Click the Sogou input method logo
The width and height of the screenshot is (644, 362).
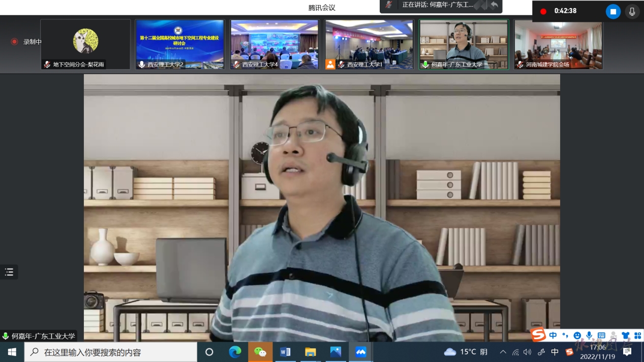click(538, 335)
